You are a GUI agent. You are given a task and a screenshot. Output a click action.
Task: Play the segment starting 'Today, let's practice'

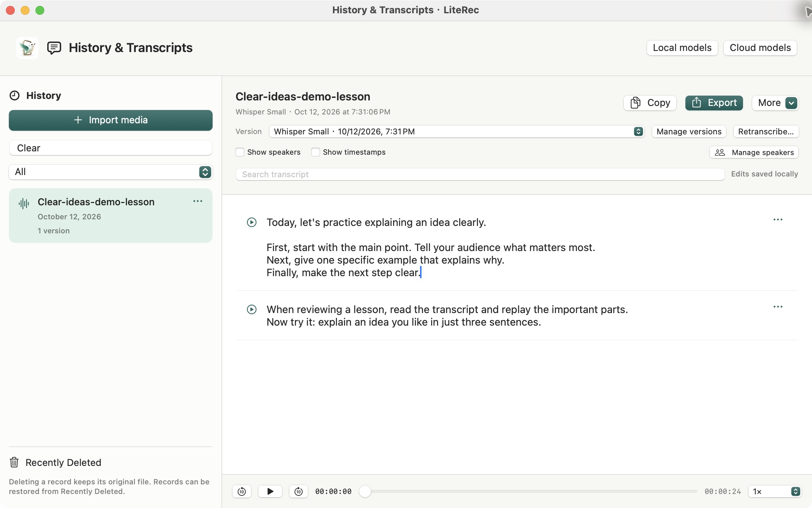tap(252, 222)
